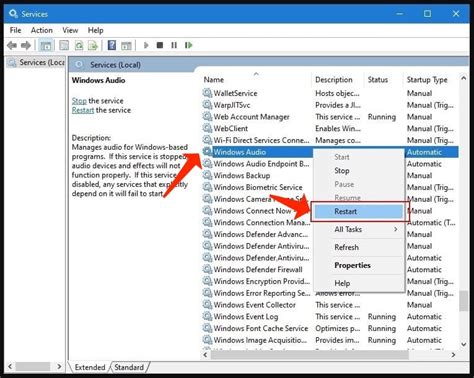The height and width of the screenshot is (378, 474).
Task: Click the vertical scrollbar down arrow
Action: coord(463,344)
